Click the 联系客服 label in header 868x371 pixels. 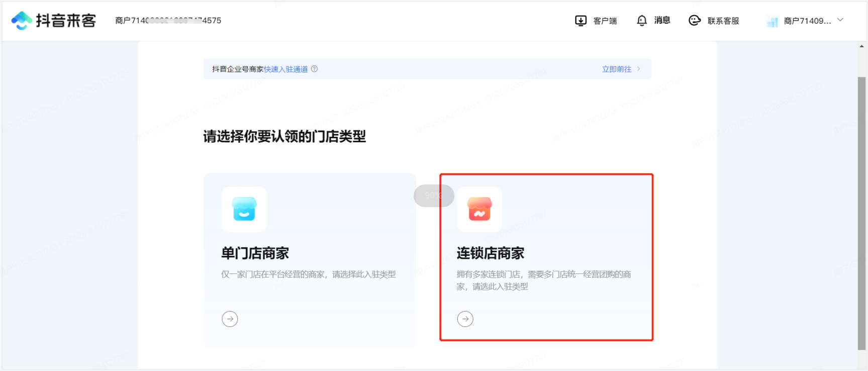coord(723,21)
